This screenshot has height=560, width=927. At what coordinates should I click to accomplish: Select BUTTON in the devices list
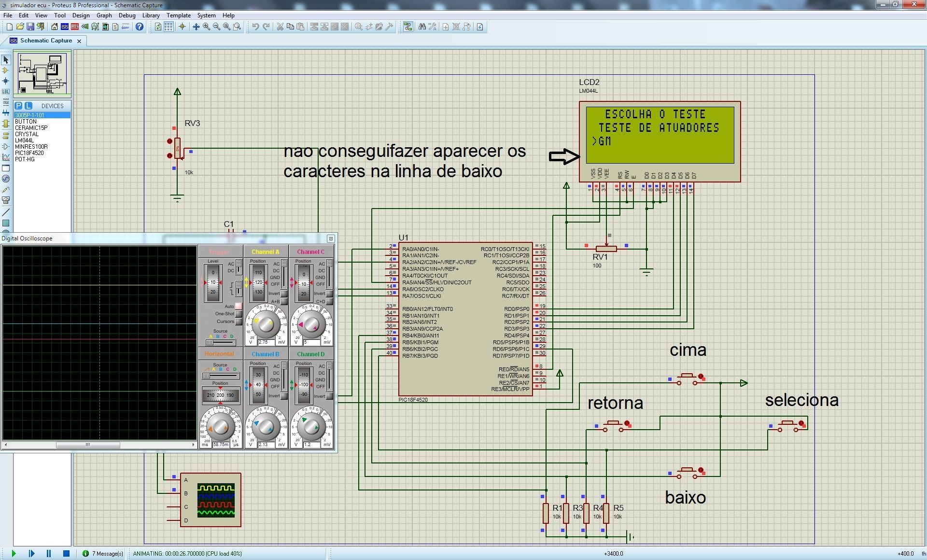[x=26, y=122]
